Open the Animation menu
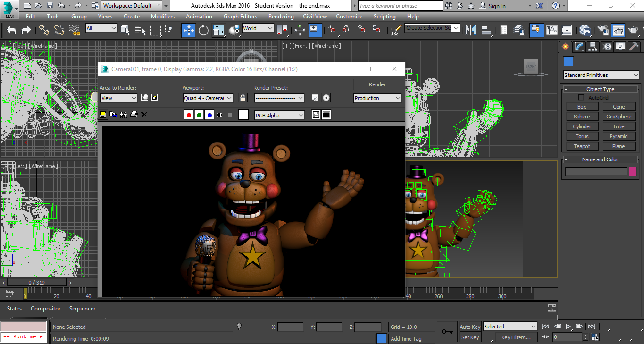Image resolution: width=644 pixels, height=344 pixels. 199,16
